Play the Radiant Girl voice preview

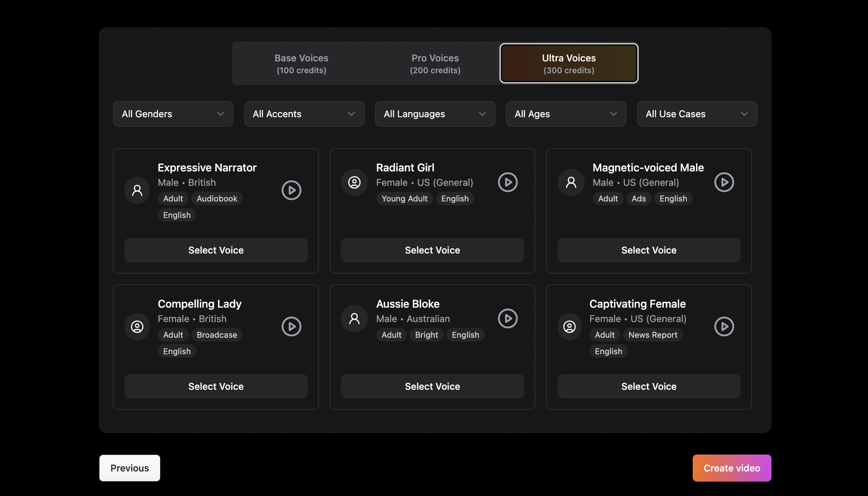click(508, 182)
